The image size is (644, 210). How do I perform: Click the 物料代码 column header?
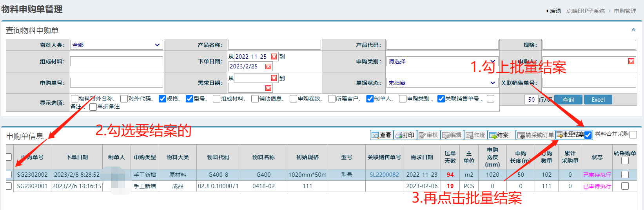[x=218, y=157]
